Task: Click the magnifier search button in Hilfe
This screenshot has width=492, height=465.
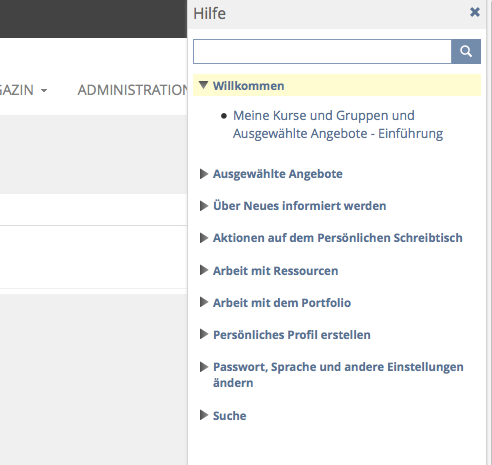Action: click(x=466, y=51)
